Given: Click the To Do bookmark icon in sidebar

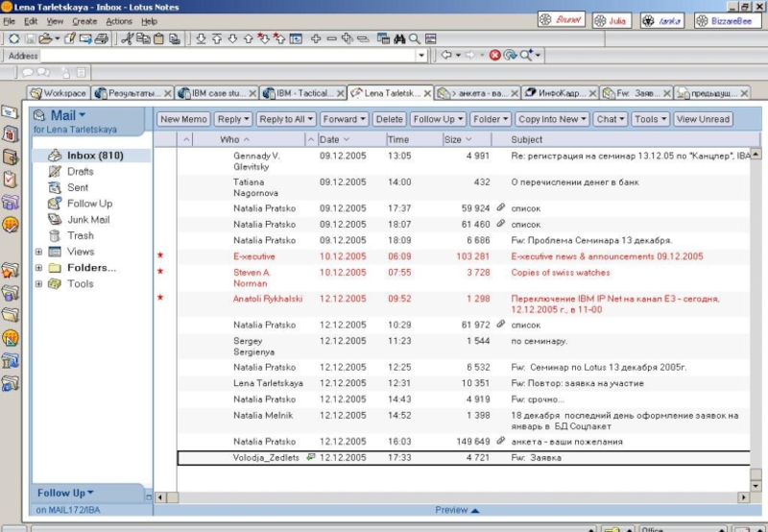Looking at the screenshot, I should click(x=11, y=180).
